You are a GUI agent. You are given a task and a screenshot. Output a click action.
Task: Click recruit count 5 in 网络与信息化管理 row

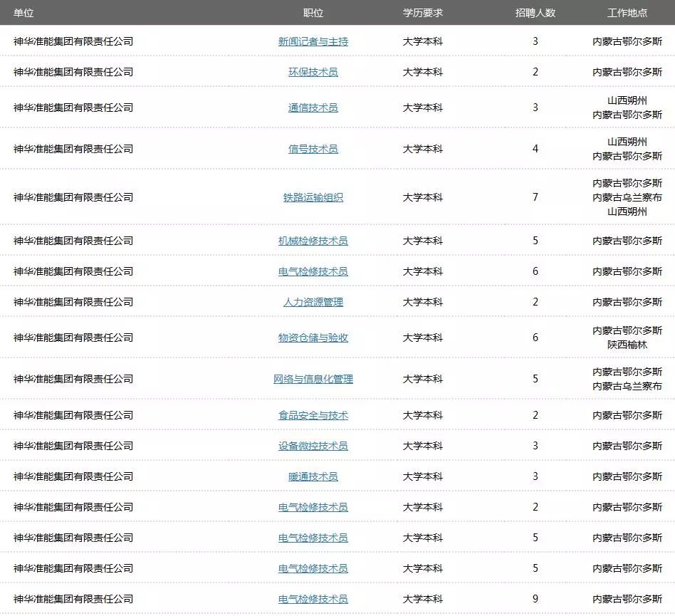[535, 379]
